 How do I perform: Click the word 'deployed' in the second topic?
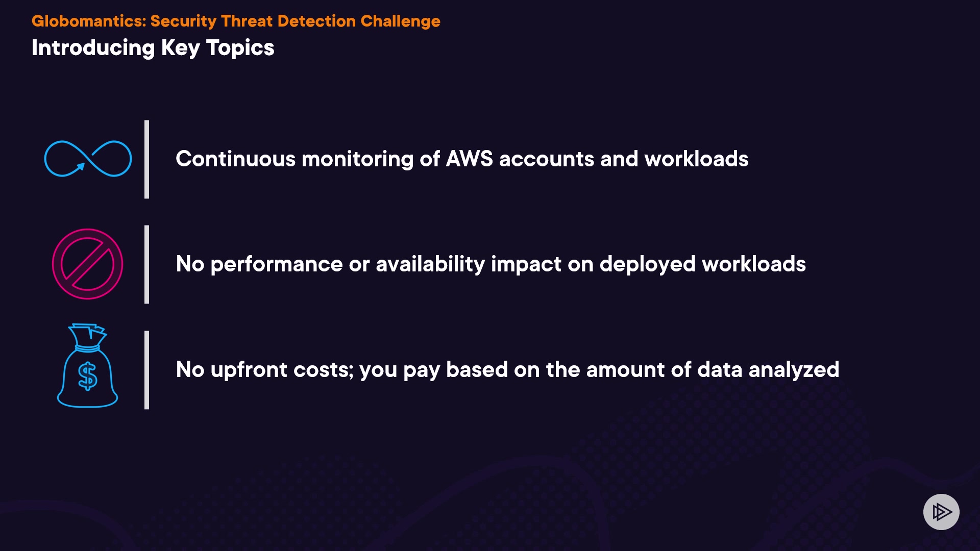pos(647,264)
